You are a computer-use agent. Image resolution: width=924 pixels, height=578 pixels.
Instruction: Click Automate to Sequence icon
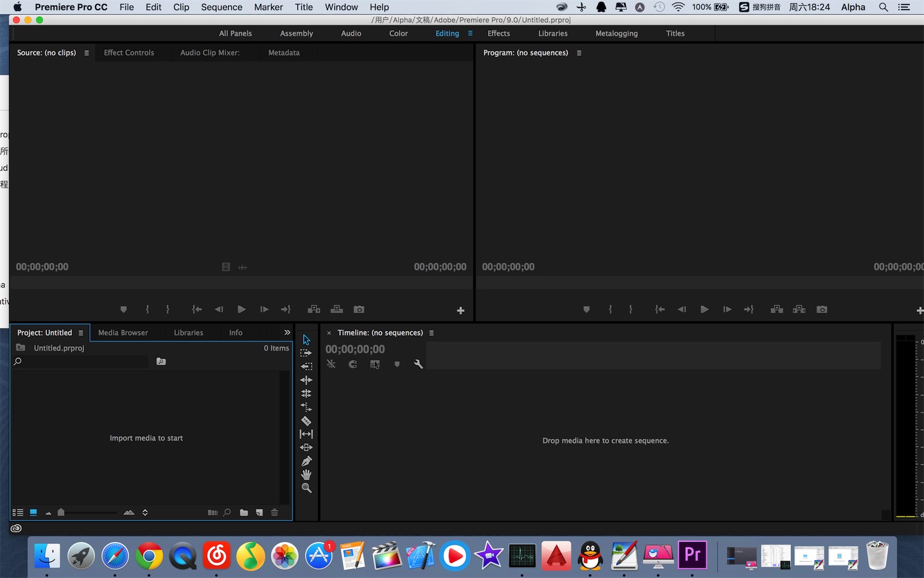(213, 512)
